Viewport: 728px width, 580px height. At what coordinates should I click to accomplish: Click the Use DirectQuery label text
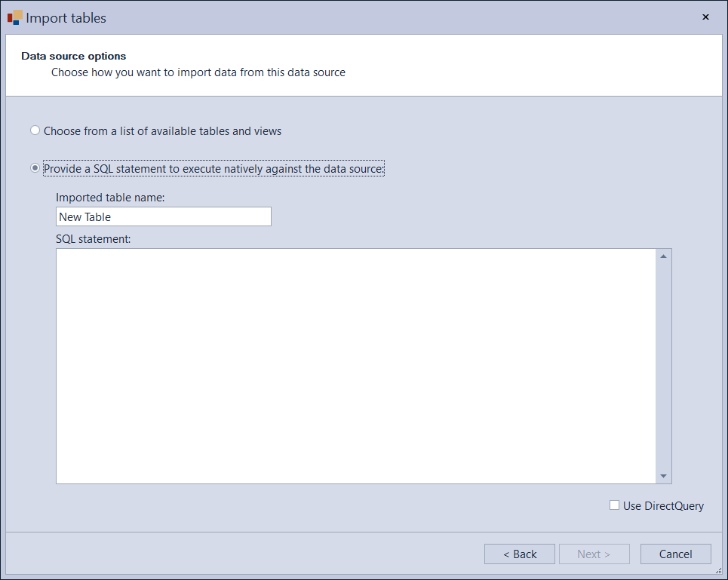pos(662,505)
